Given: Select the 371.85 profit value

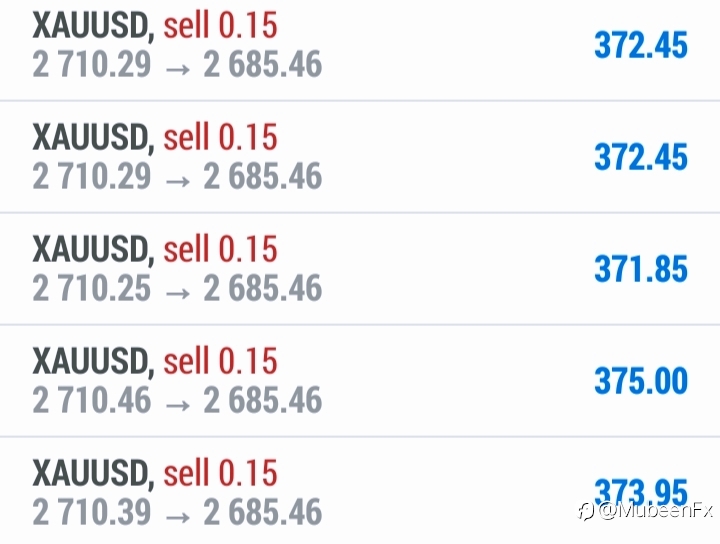Looking at the screenshot, I should (641, 269).
